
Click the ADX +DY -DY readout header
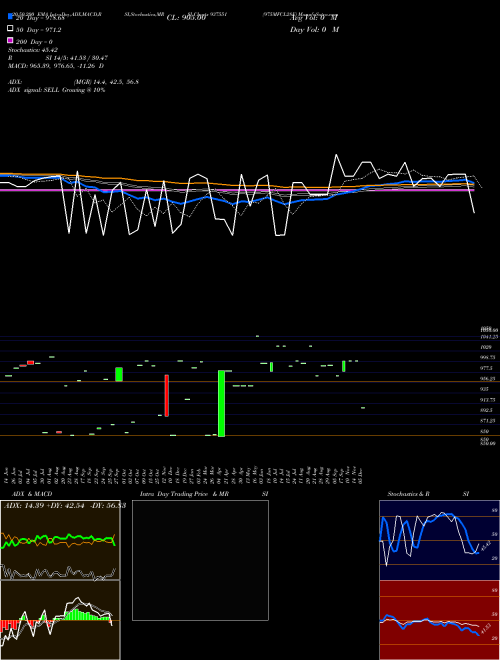[65, 505]
